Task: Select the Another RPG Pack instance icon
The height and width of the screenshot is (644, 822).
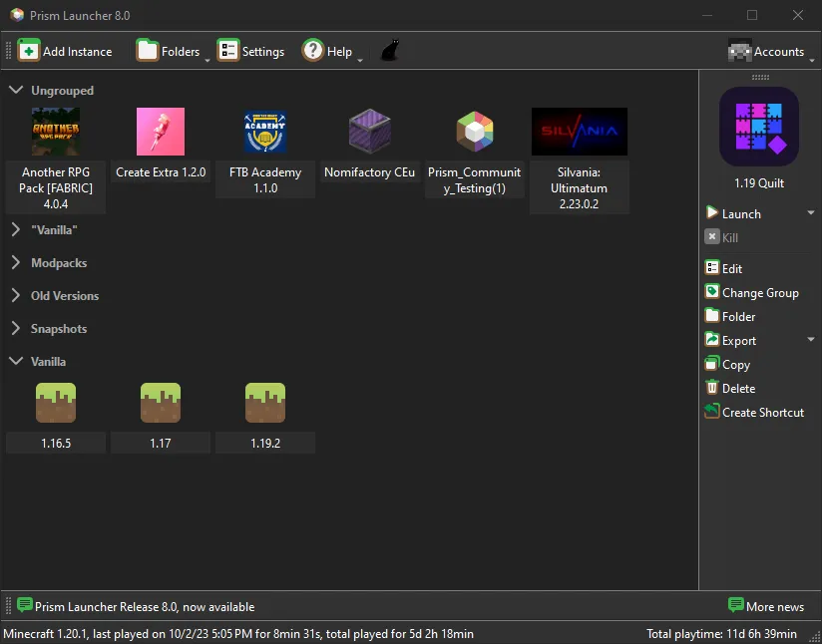Action: pos(56,132)
